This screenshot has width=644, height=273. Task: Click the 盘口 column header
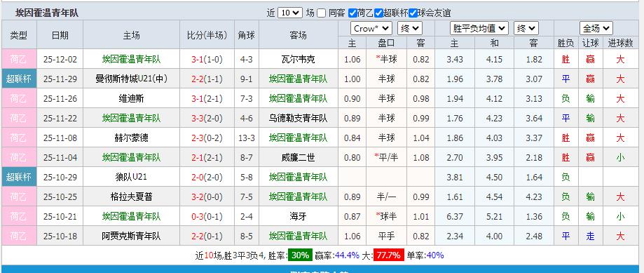pyautogui.click(x=387, y=44)
